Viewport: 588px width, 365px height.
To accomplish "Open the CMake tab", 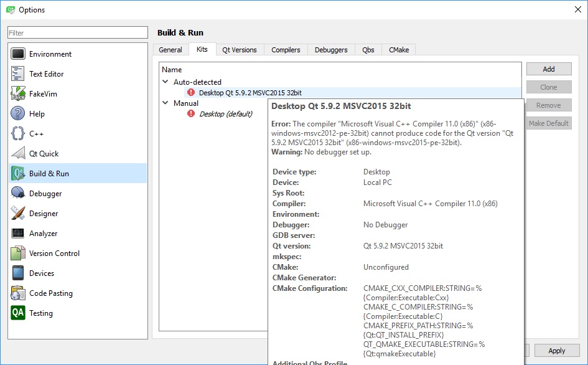I will click(x=399, y=50).
